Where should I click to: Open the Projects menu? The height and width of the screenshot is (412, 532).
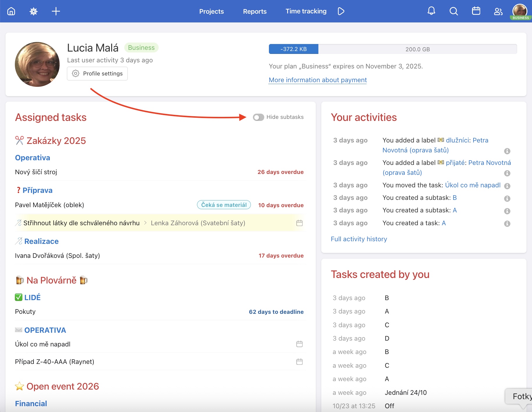(212, 11)
